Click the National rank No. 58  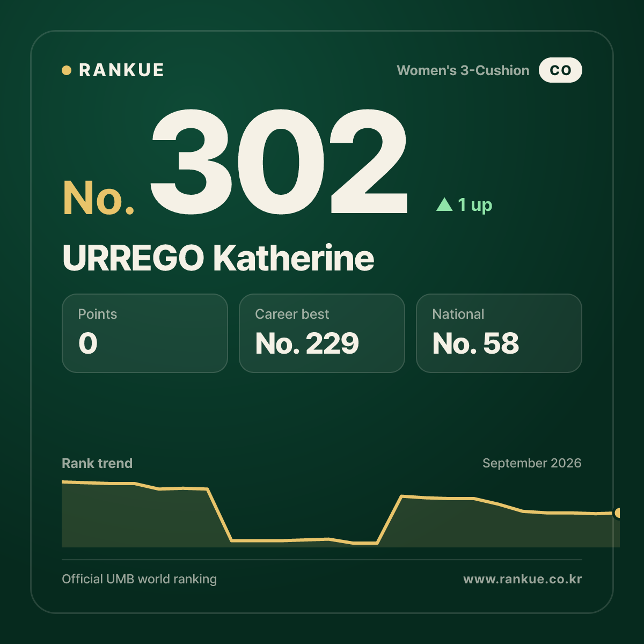click(475, 343)
